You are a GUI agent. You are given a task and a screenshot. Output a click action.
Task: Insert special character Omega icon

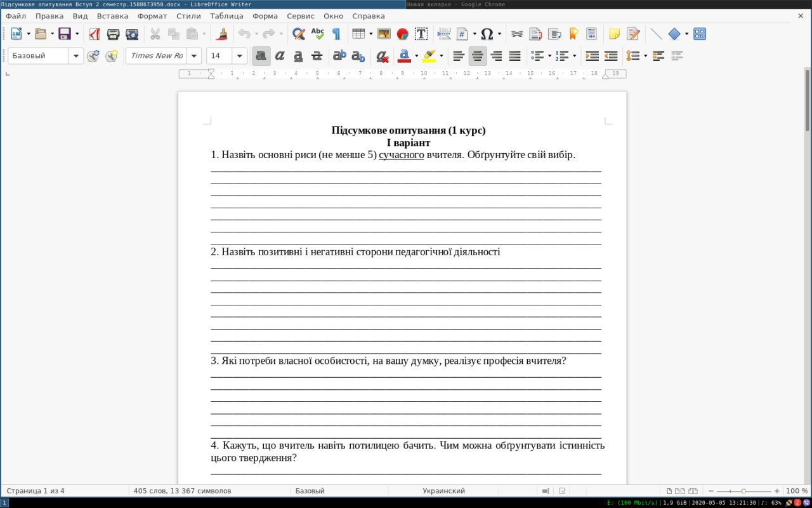(487, 34)
